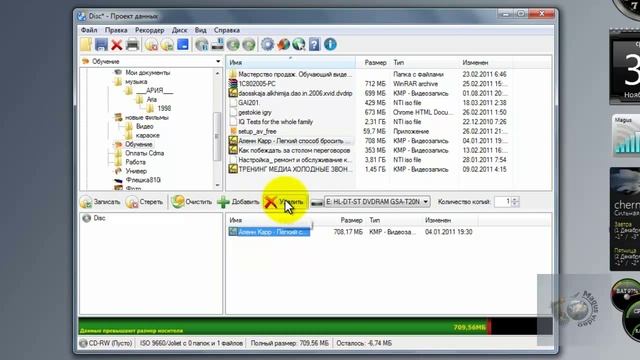The height and width of the screenshot is (360, 640).
Task: Click the Очистить clear button
Action: click(x=192, y=202)
